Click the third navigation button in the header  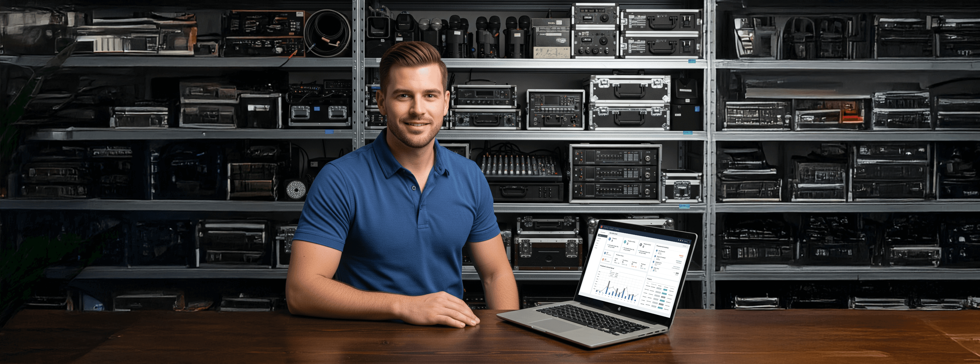click(x=617, y=230)
